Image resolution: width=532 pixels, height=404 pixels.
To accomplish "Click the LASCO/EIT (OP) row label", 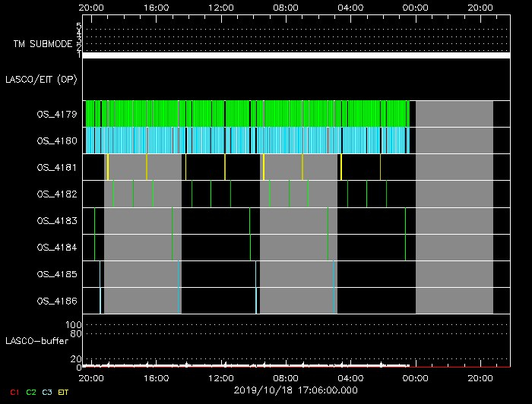I will pos(41,79).
